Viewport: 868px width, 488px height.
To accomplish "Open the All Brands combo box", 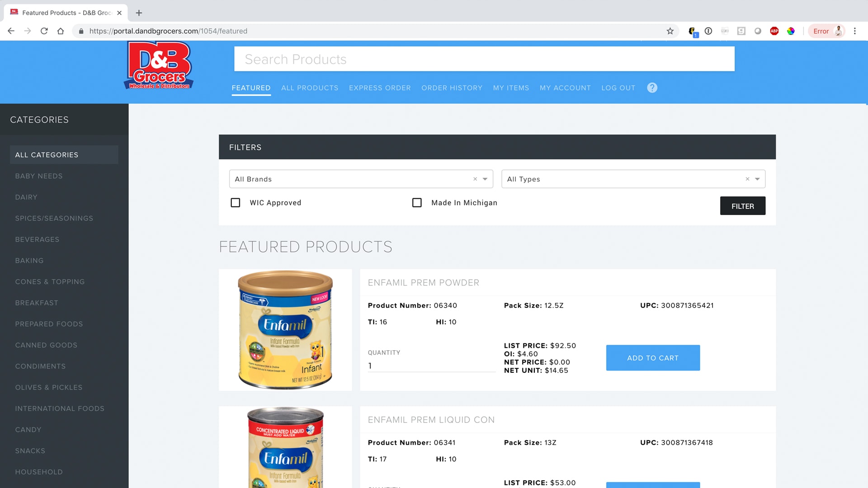I will click(361, 179).
